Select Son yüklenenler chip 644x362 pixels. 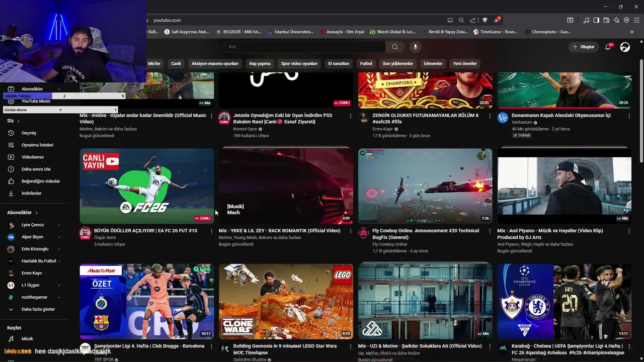tap(398, 64)
